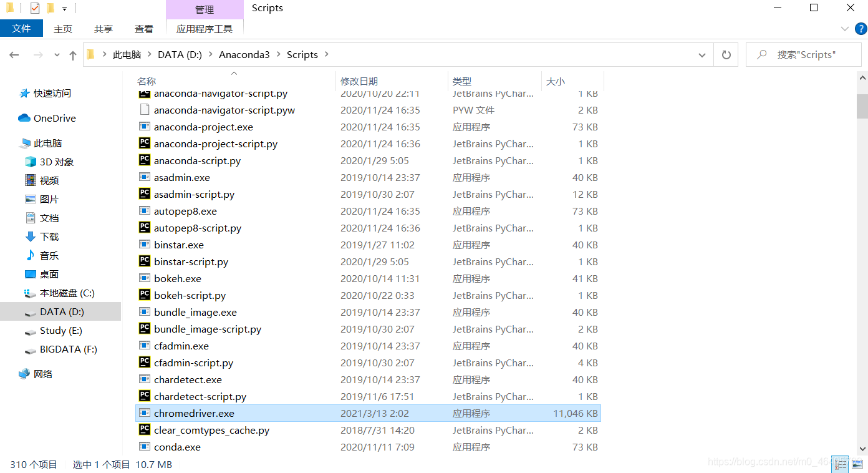
Task: Select file bundle_image.exe
Action: pyautogui.click(x=195, y=312)
